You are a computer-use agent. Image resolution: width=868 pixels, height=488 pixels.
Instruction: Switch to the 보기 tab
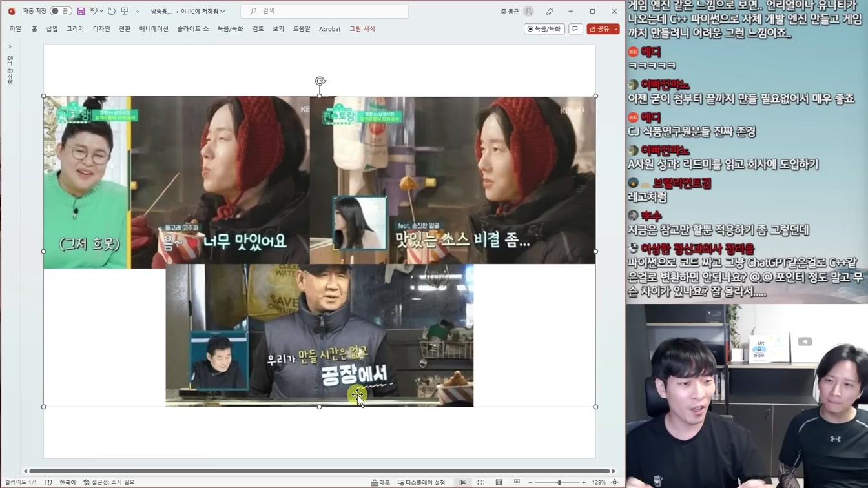coord(278,29)
